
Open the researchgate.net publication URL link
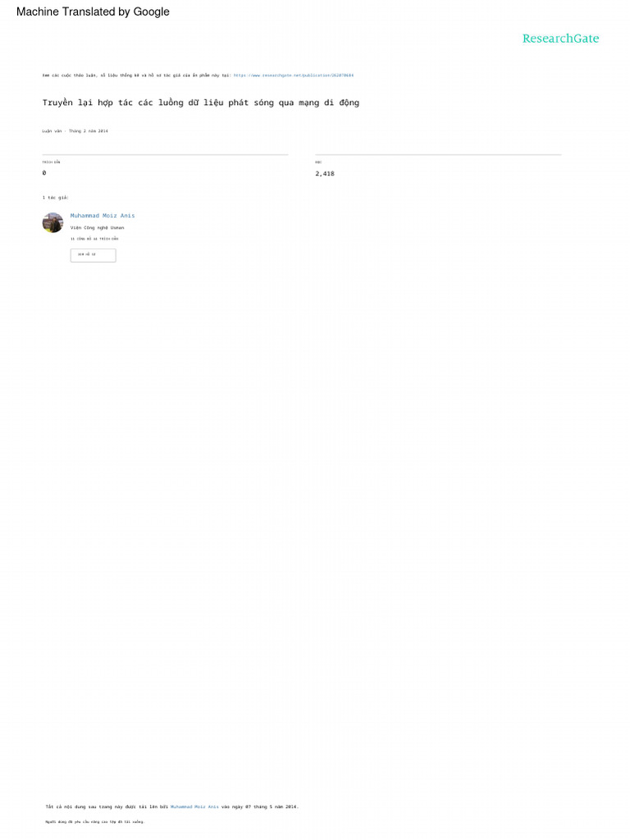click(x=294, y=75)
